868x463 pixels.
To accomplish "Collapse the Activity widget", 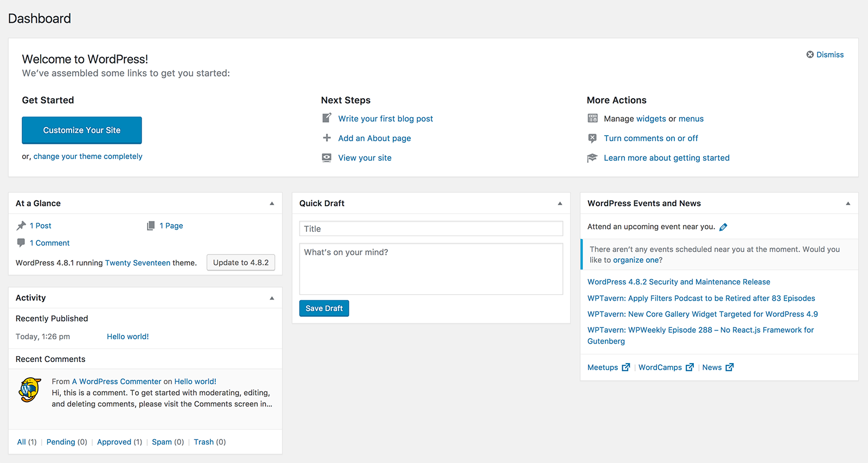I will 272,298.
